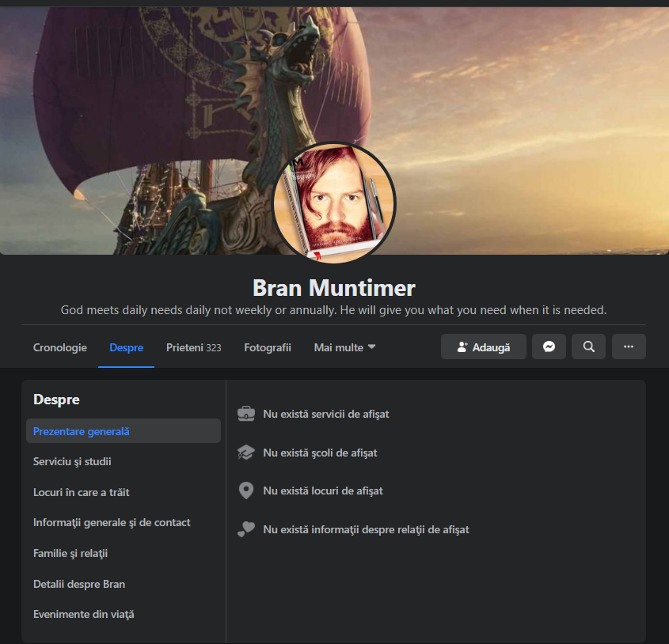Open the Prieteni 323 tab

tap(194, 347)
